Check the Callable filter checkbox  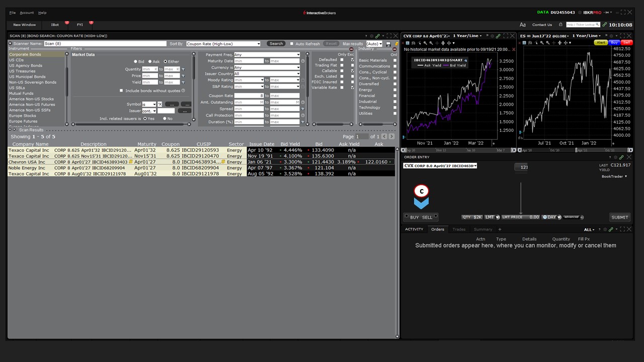pos(342,71)
